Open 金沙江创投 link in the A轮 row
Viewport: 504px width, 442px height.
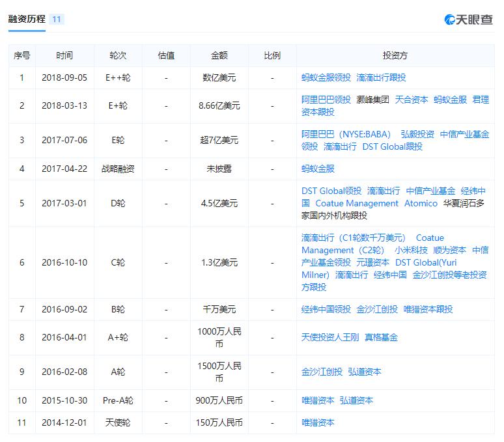click(x=322, y=372)
